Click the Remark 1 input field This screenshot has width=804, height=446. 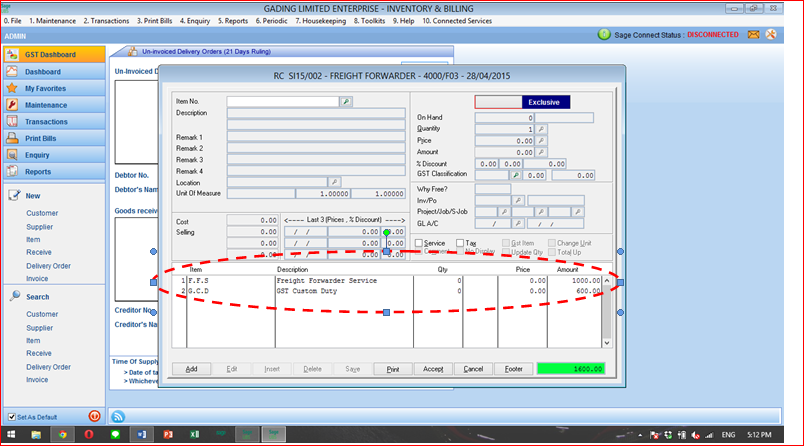[x=316, y=137]
